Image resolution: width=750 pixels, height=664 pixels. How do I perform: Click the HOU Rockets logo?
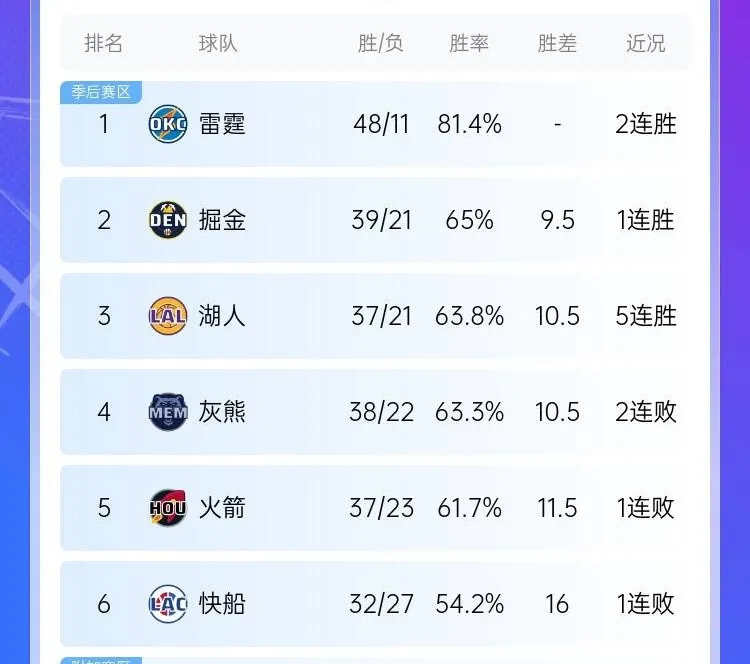pos(168,508)
